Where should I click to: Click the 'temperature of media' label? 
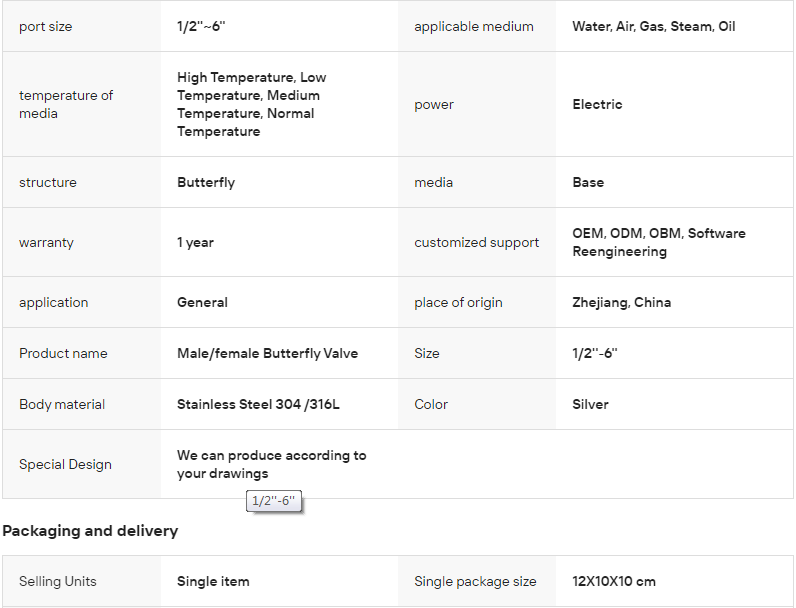(x=66, y=104)
